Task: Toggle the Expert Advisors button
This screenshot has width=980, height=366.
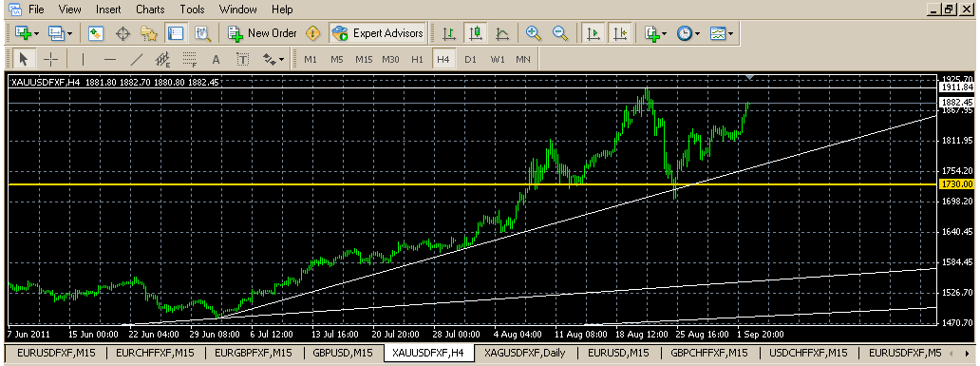Action: [x=378, y=33]
